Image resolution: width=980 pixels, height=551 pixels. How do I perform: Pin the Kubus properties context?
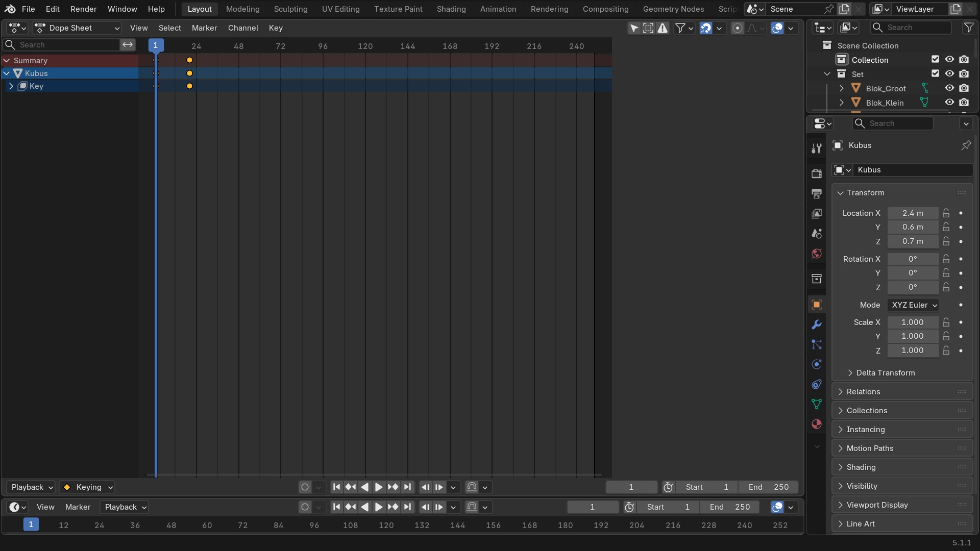(966, 145)
